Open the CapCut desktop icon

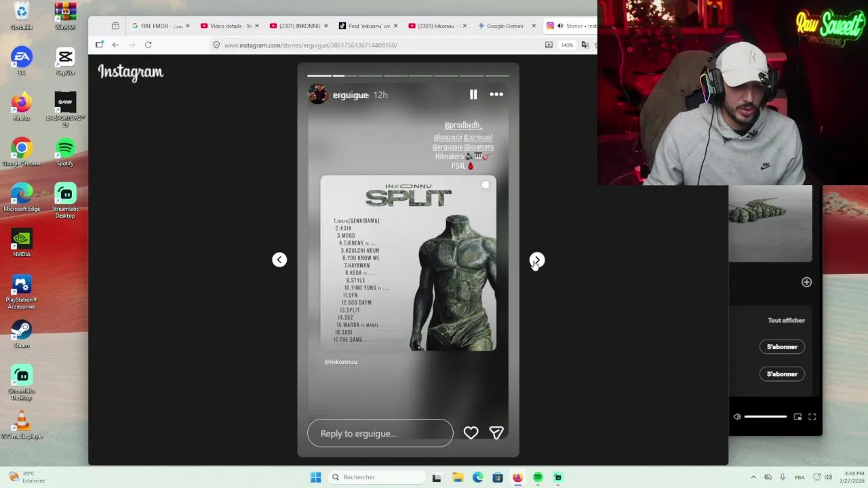pos(65,61)
